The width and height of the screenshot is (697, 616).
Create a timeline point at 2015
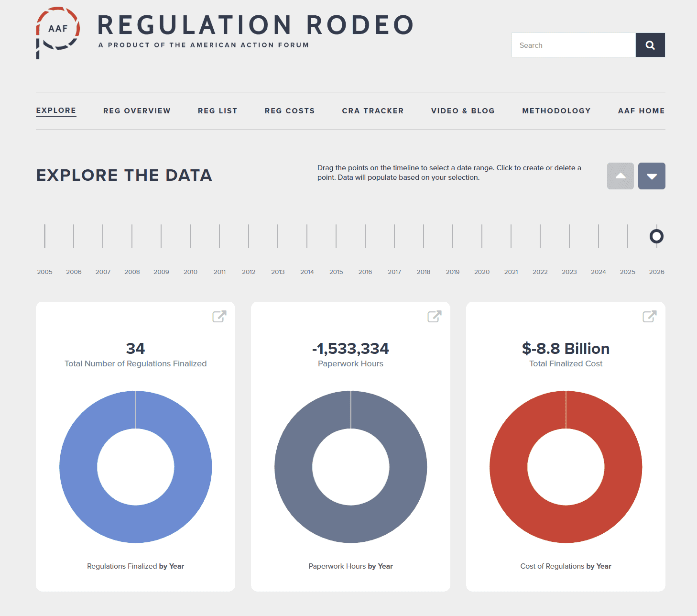click(336, 236)
